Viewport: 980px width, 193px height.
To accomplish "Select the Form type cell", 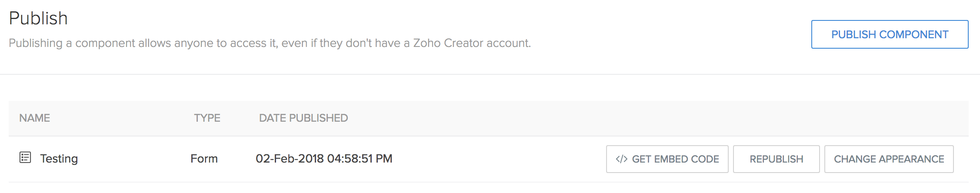I will 204,159.
